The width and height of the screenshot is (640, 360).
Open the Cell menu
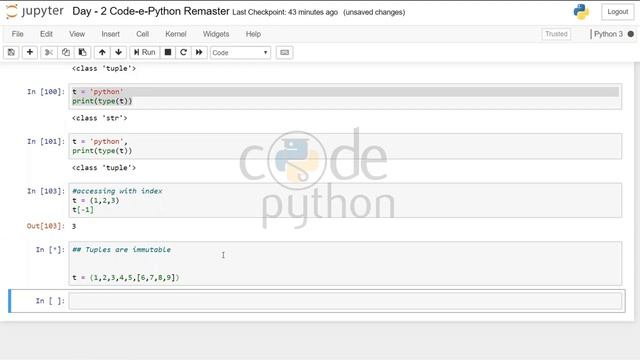[x=142, y=34]
